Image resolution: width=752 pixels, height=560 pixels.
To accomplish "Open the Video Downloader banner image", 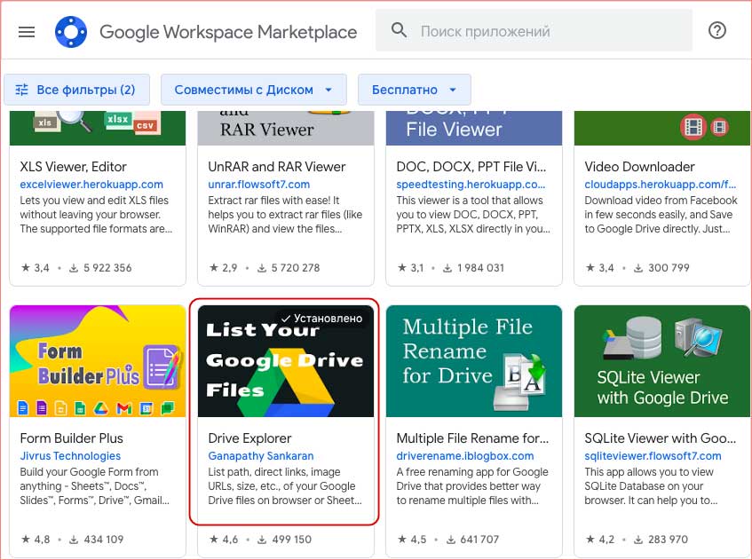I will pyautogui.click(x=661, y=128).
